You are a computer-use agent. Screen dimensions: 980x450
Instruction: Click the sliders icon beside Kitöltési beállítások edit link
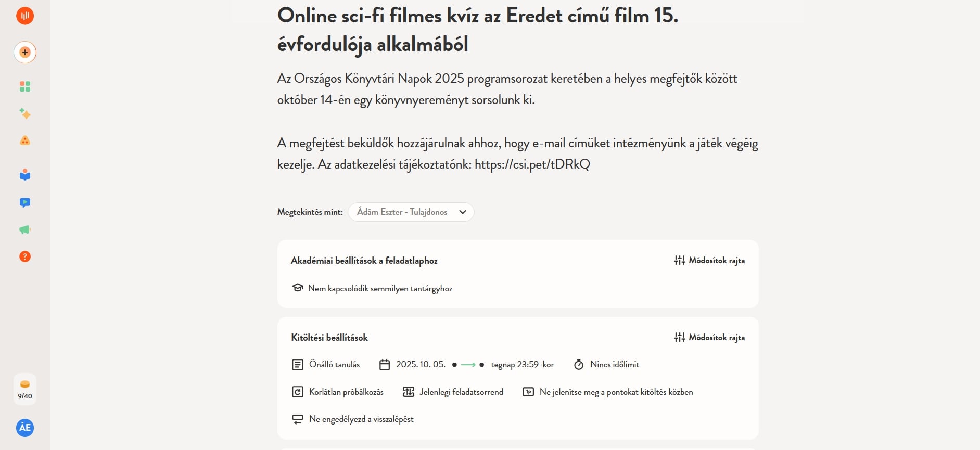(679, 338)
